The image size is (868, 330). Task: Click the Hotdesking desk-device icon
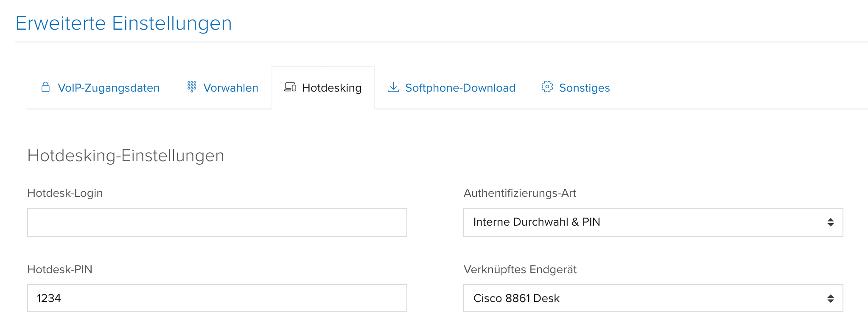click(x=290, y=87)
